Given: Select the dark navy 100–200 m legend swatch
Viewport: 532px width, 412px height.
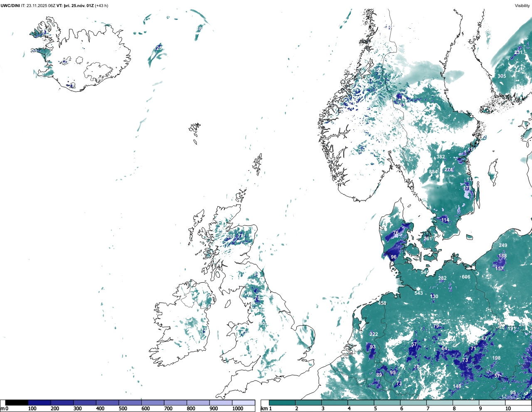Looking at the screenshot, I should pyautogui.click(x=39, y=403).
